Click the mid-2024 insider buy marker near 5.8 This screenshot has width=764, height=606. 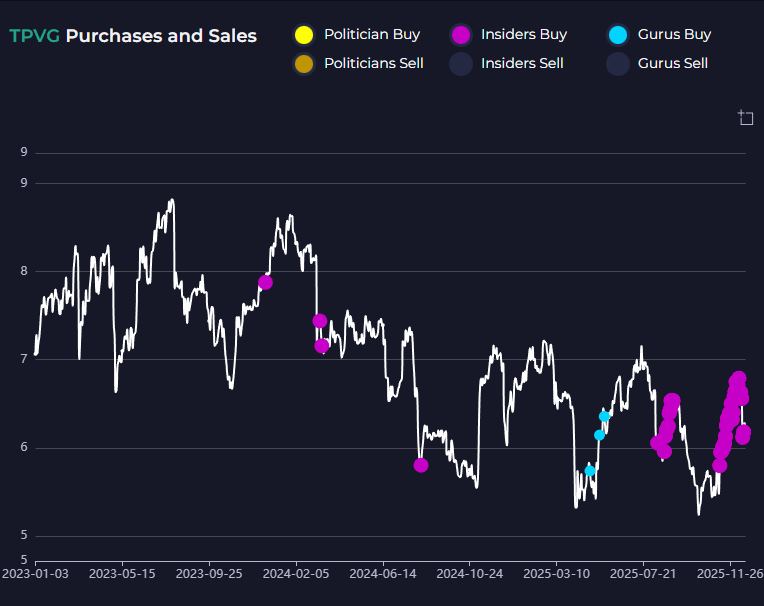(421, 465)
